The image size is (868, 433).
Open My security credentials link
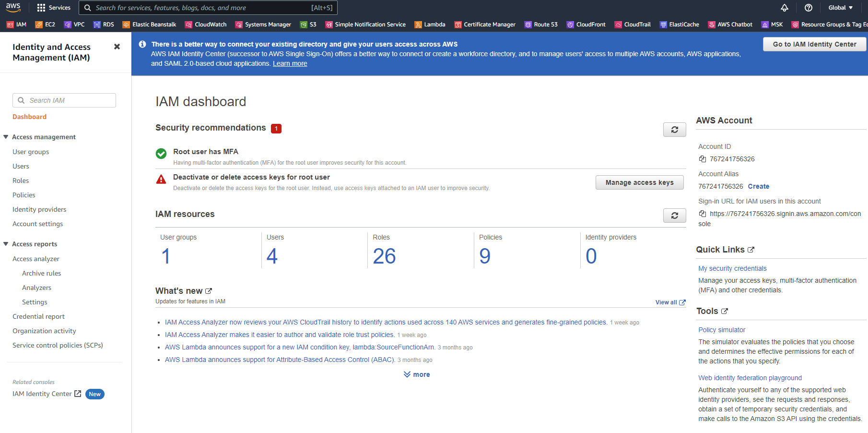pos(732,268)
